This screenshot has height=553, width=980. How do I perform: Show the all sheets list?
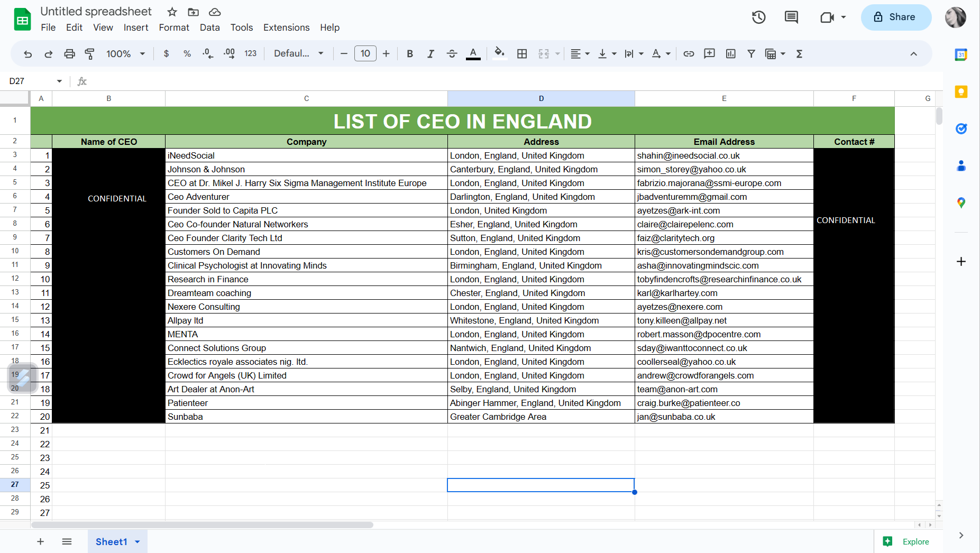pyautogui.click(x=67, y=541)
